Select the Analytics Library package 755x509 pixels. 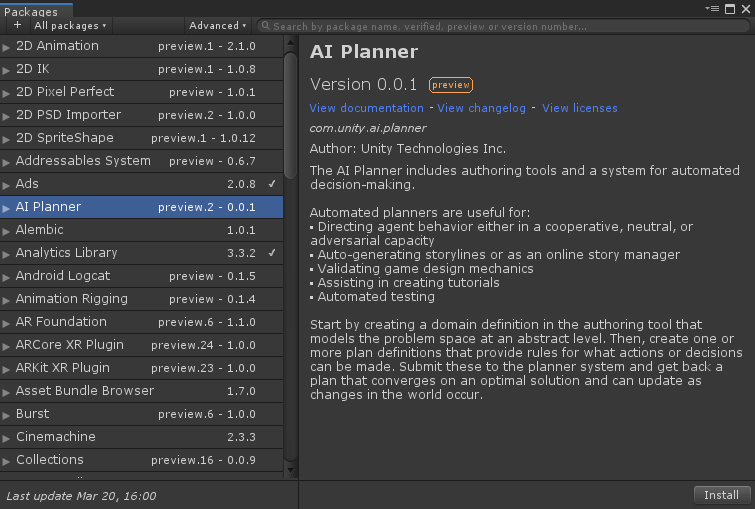pos(142,253)
